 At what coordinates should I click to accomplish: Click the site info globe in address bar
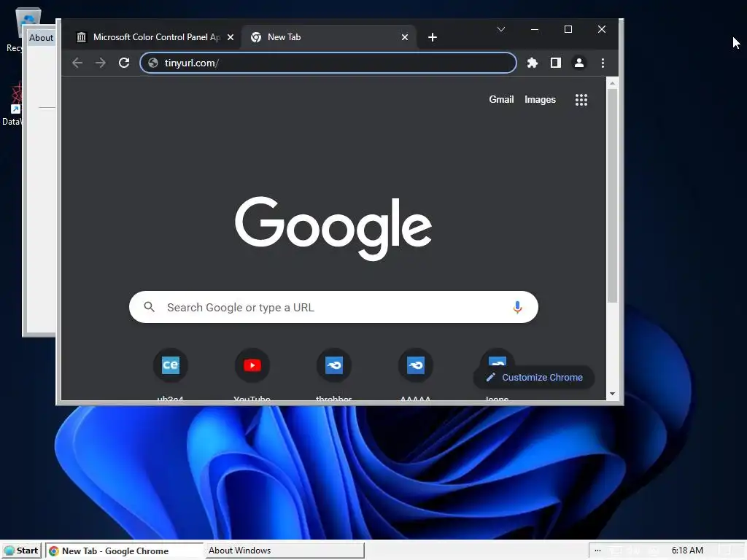[153, 63]
